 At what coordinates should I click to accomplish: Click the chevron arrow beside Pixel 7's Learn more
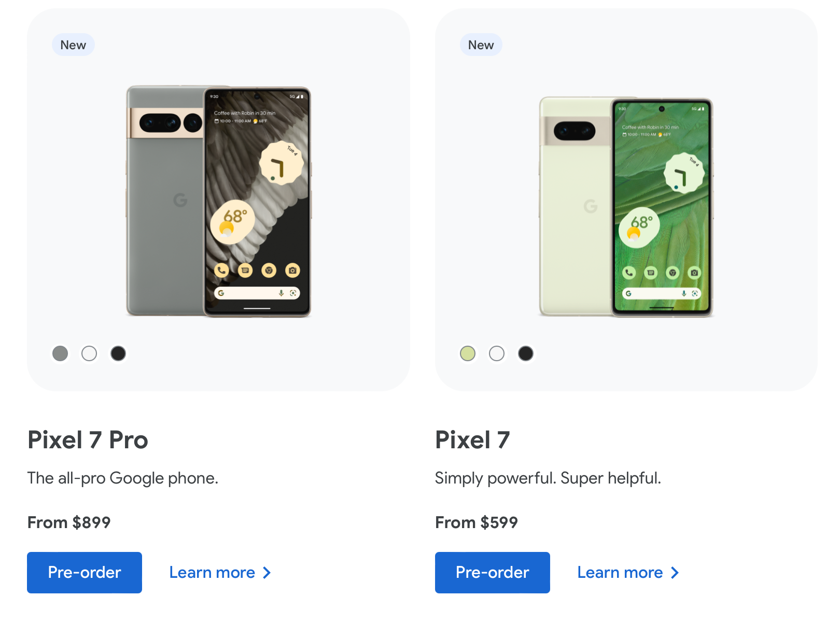pos(675,573)
